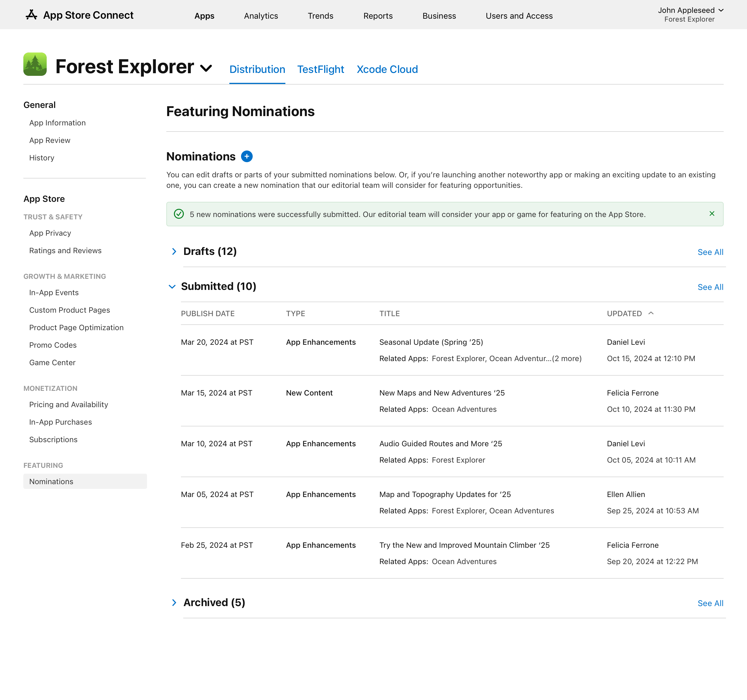Collapse the Submitted (10) section
Screen dimensions: 747x700
coord(173,286)
